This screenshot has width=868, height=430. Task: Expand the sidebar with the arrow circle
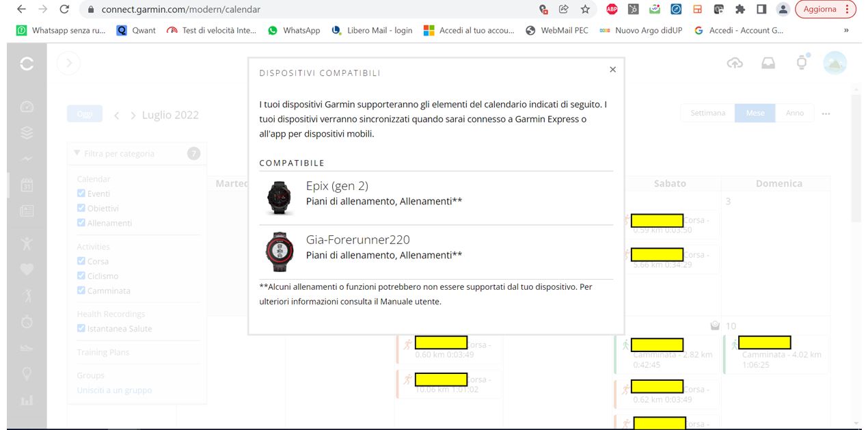[x=69, y=64]
